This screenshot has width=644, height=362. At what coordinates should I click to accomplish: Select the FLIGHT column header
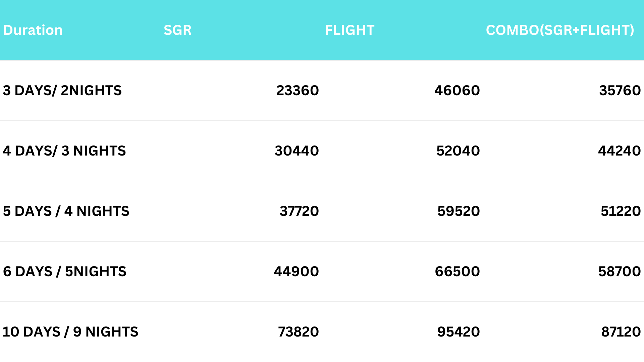350,30
